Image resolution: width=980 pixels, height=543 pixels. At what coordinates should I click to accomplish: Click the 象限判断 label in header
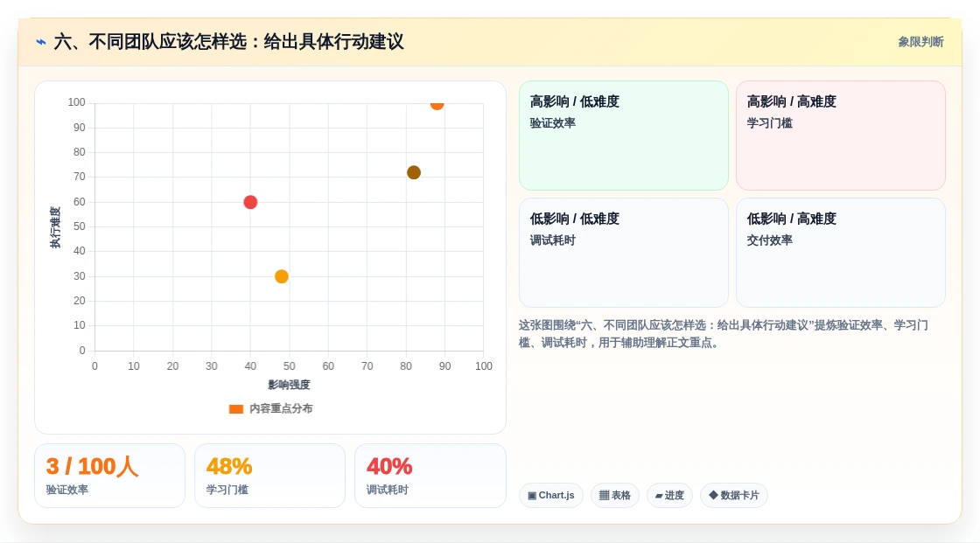[920, 42]
